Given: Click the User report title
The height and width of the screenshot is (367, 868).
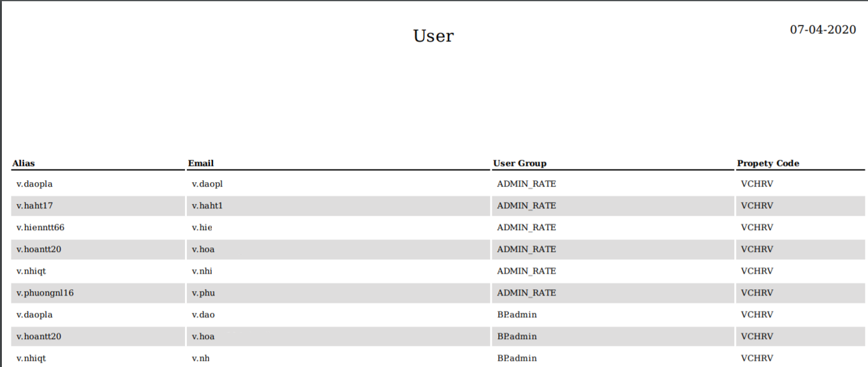Looking at the screenshot, I should (433, 36).
